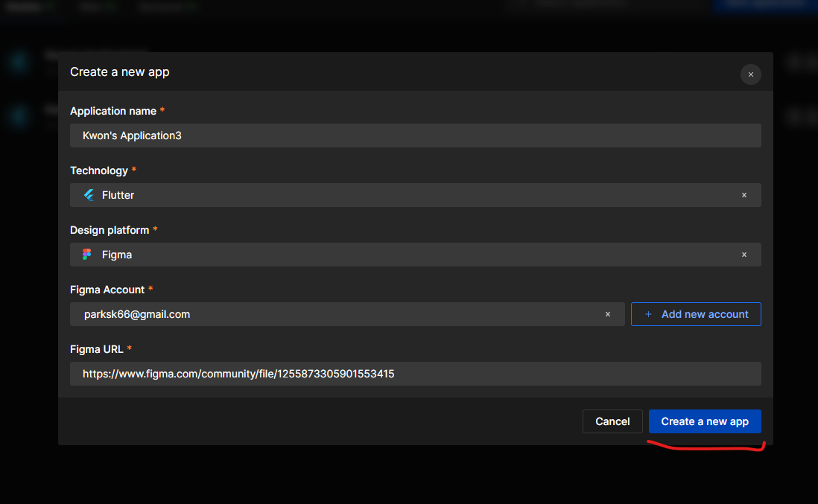
Task: Close the Create a new app dialog
Action: [x=751, y=74]
